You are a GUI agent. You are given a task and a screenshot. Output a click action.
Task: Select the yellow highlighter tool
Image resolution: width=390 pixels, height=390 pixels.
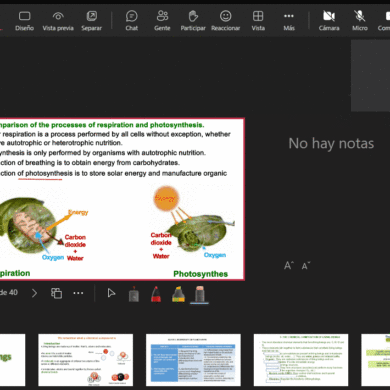tap(178, 294)
